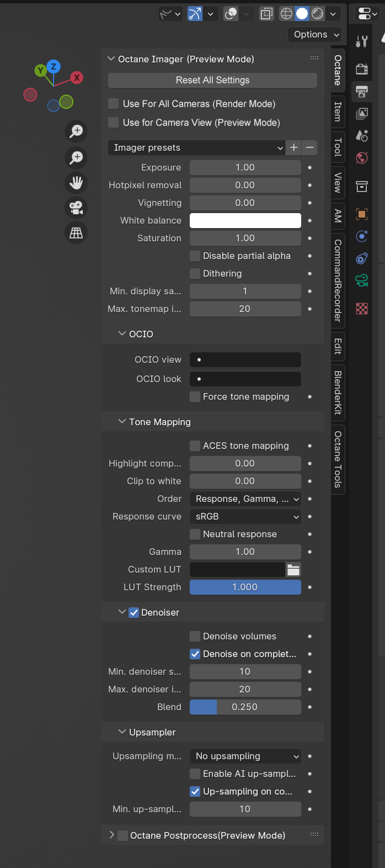385x868 pixels.
Task: Open the World properties globe icon
Action: pos(362,158)
